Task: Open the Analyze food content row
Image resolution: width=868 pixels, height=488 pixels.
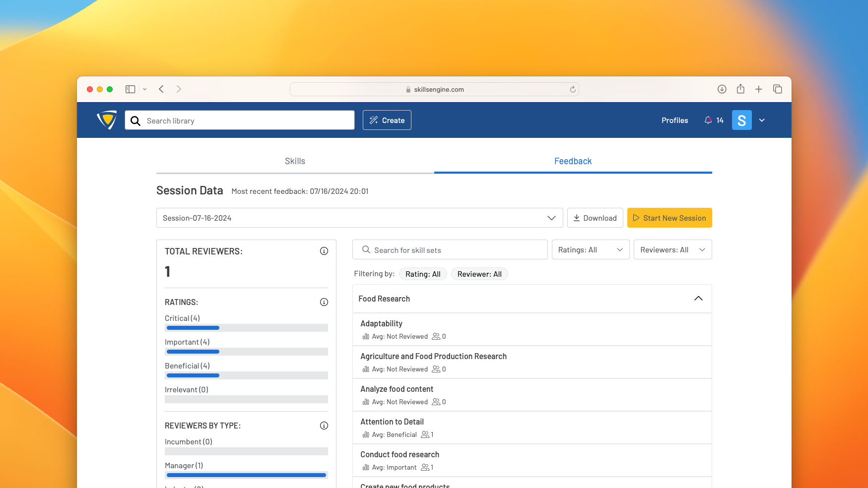Action: coord(532,395)
